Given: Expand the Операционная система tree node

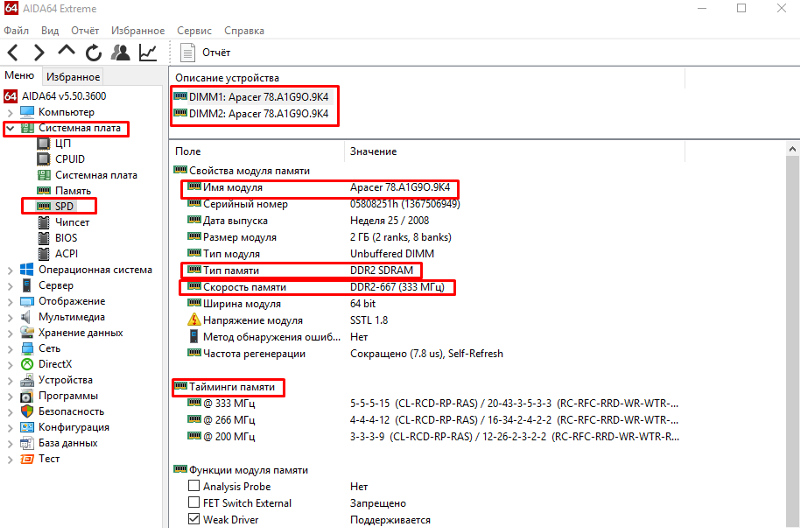Looking at the screenshot, I should coord(10,270).
